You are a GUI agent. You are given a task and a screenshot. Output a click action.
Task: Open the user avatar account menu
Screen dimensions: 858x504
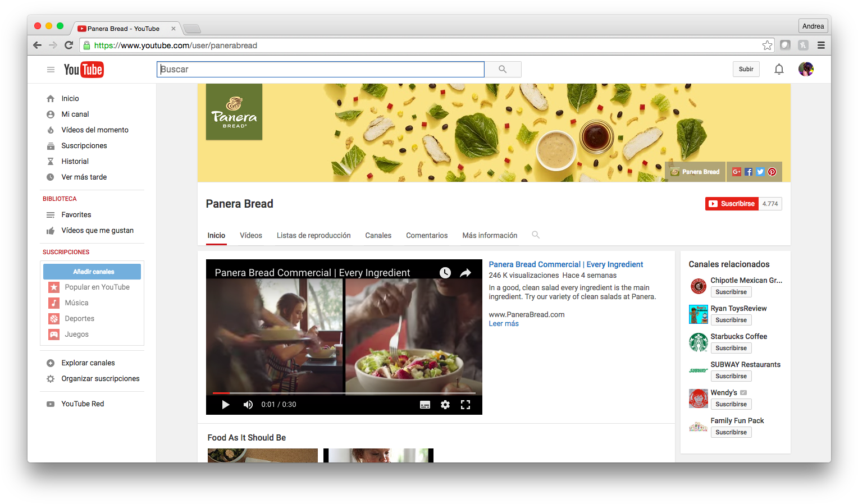[806, 69]
